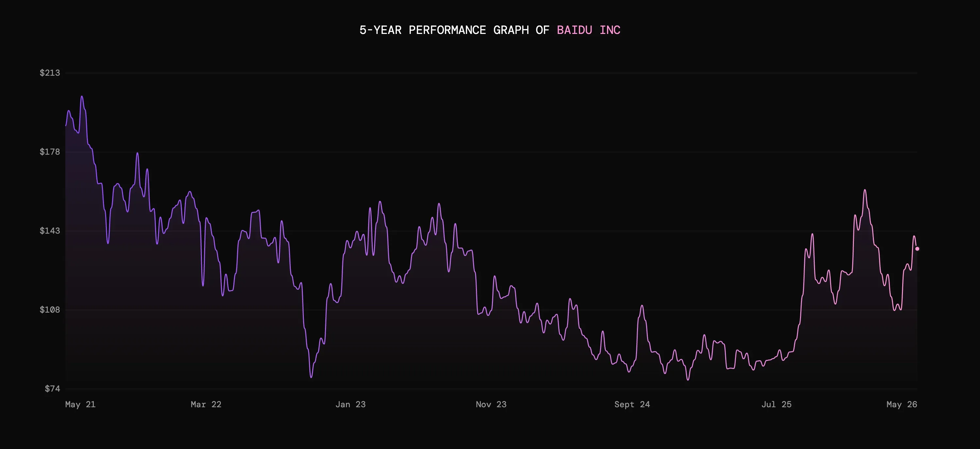
Task: Click the Sept 24 x-axis label
Action: click(x=632, y=405)
